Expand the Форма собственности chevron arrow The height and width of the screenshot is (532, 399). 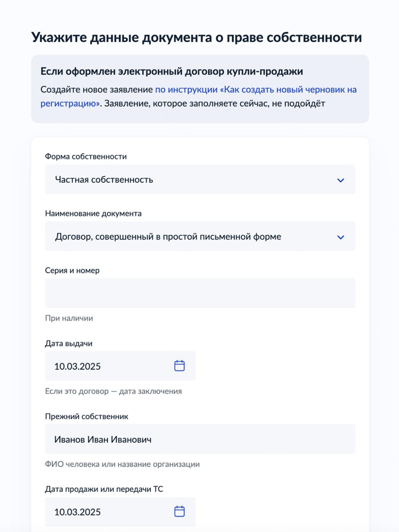click(x=340, y=180)
